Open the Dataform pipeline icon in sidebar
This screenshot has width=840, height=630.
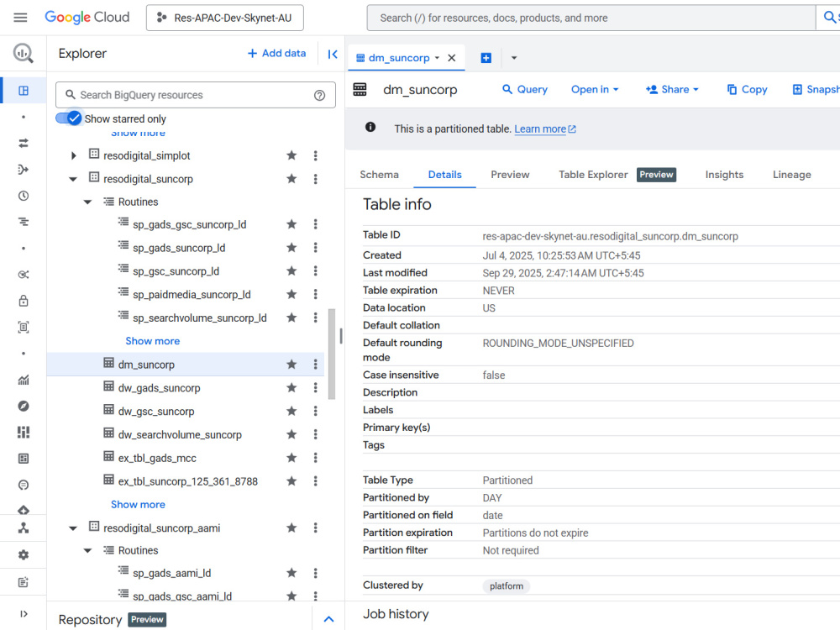[23, 170]
